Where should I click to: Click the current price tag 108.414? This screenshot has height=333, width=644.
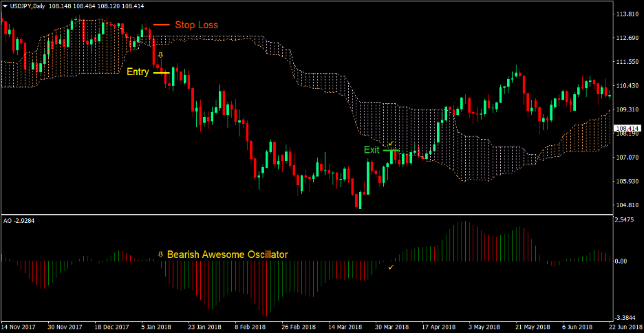click(627, 129)
